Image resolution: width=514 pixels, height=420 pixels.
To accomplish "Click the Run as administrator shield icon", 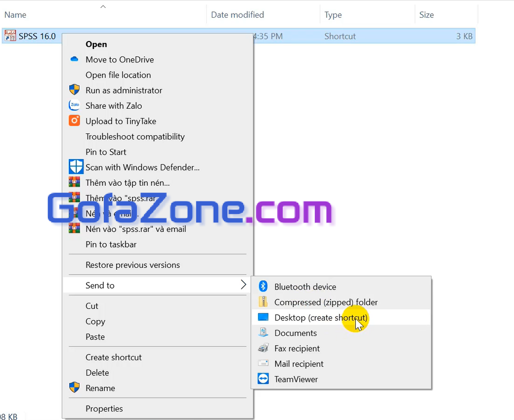I will pyautogui.click(x=75, y=90).
